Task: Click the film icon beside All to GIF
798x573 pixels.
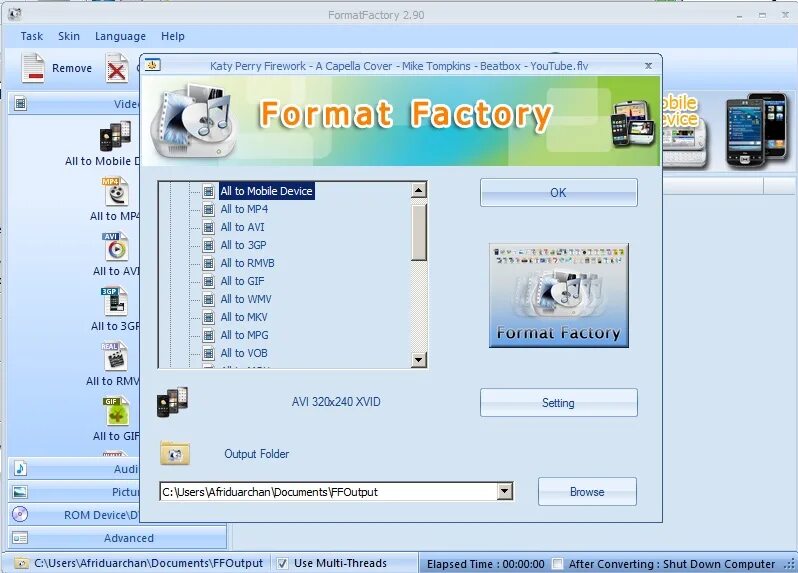Action: (x=208, y=281)
